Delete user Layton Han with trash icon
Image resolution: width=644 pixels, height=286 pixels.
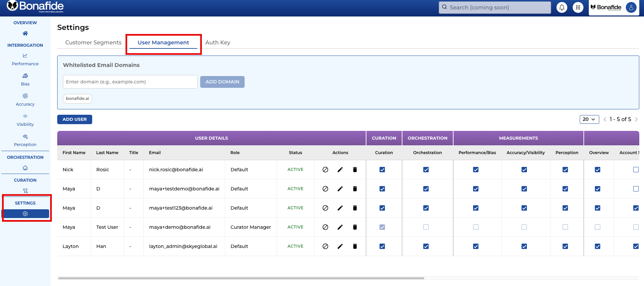pos(355,246)
